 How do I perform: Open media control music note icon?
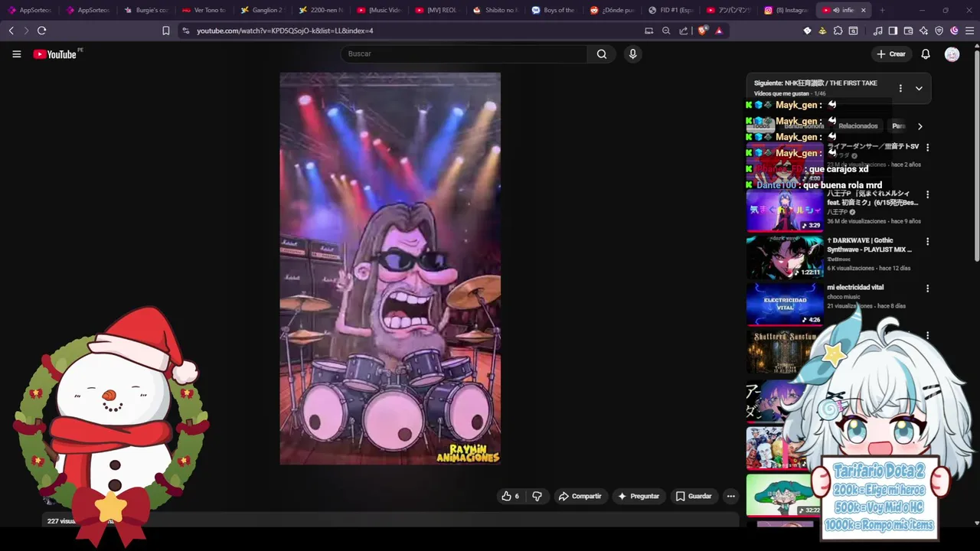pyautogui.click(x=877, y=31)
